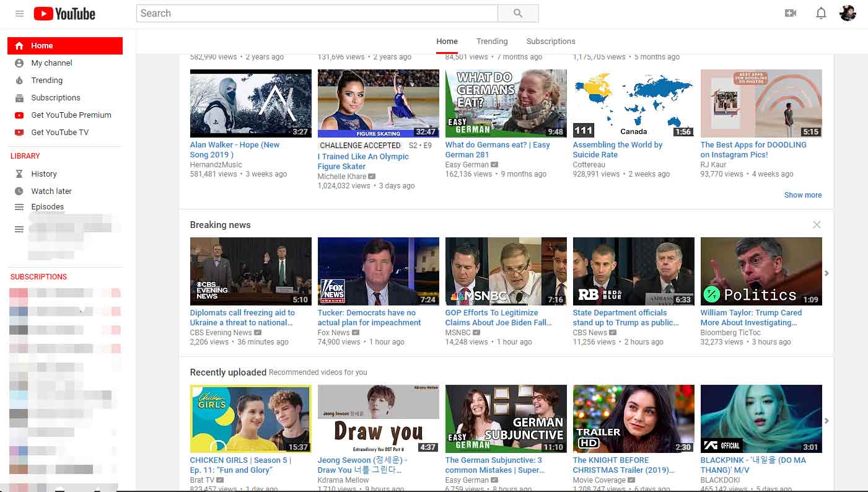The image size is (868, 492).
Task: Dismiss the Breaking news section
Action: [817, 224]
